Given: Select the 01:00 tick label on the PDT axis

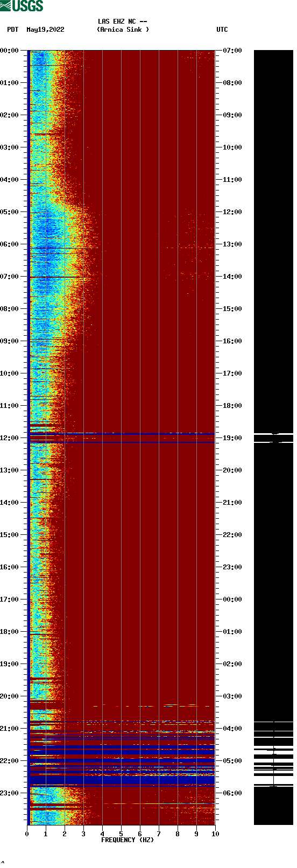Looking at the screenshot, I should 10,83.
